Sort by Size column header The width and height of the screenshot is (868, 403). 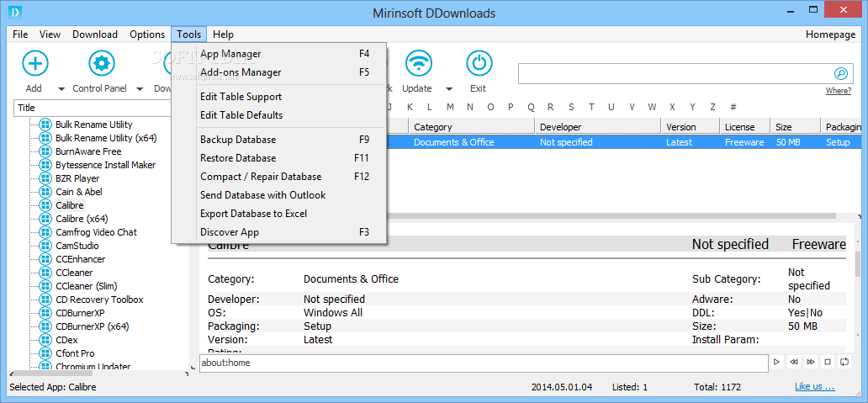796,127
